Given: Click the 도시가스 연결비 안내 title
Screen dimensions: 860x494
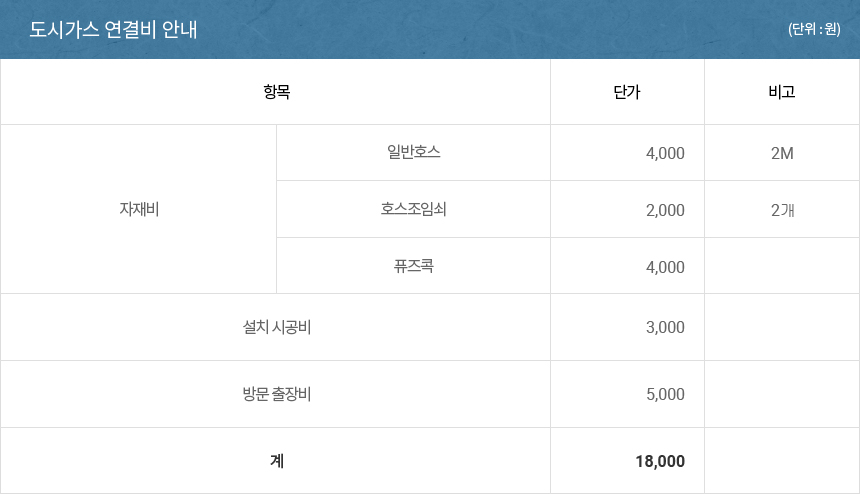Looking at the screenshot, I should tap(113, 30).
